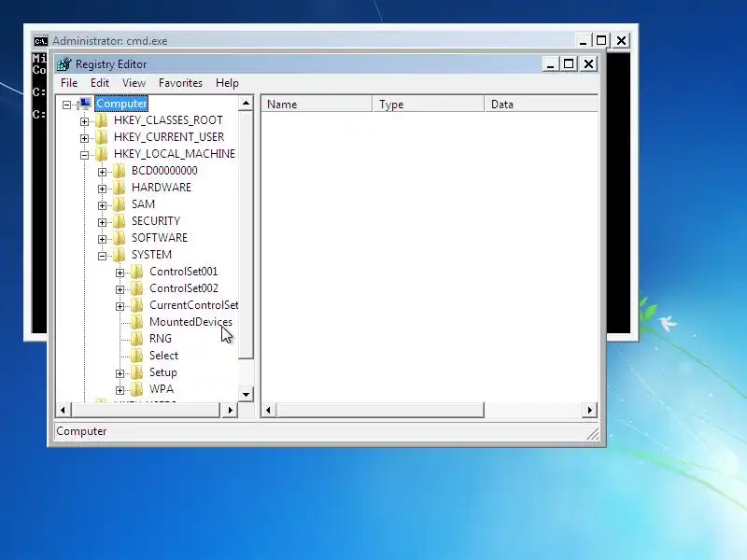Click the HKEY_CLASSES_ROOT folder icon
The image size is (747, 560).
[102, 120]
